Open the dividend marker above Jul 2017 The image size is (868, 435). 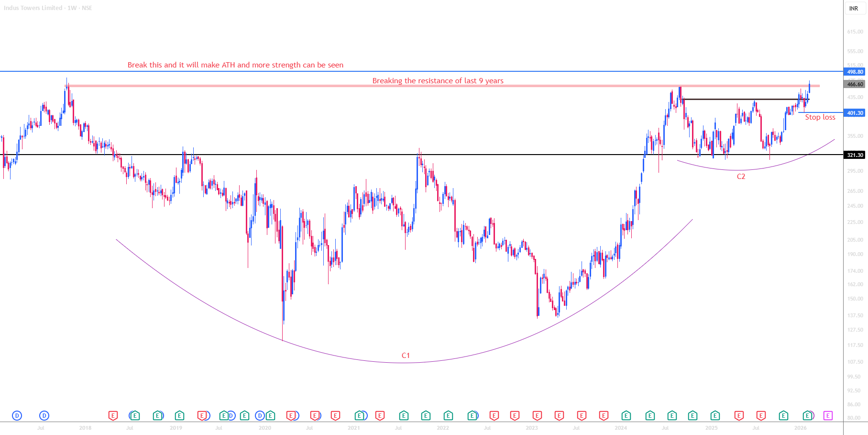[x=44, y=416]
